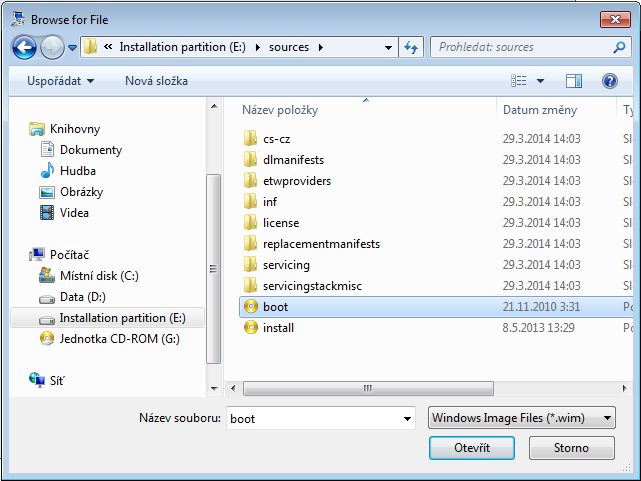Image resolution: width=641 pixels, height=481 pixels.
Task: Click the Název souboru text field
Action: click(310, 419)
